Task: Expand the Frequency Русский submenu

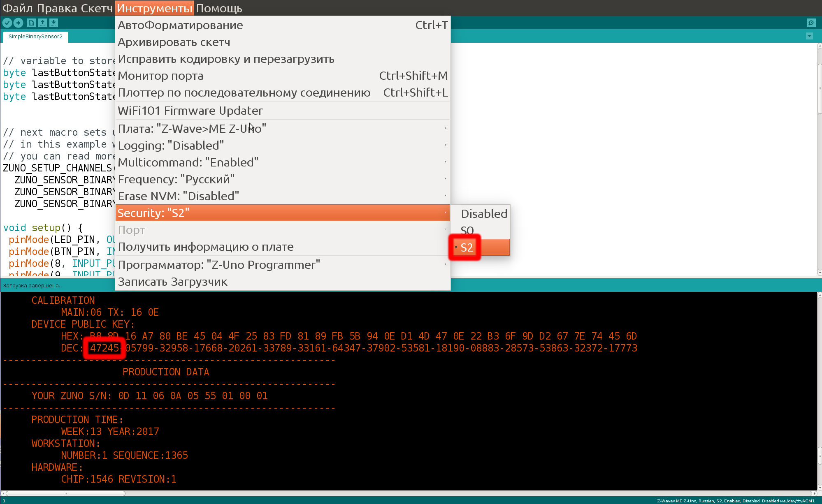Action: [283, 179]
